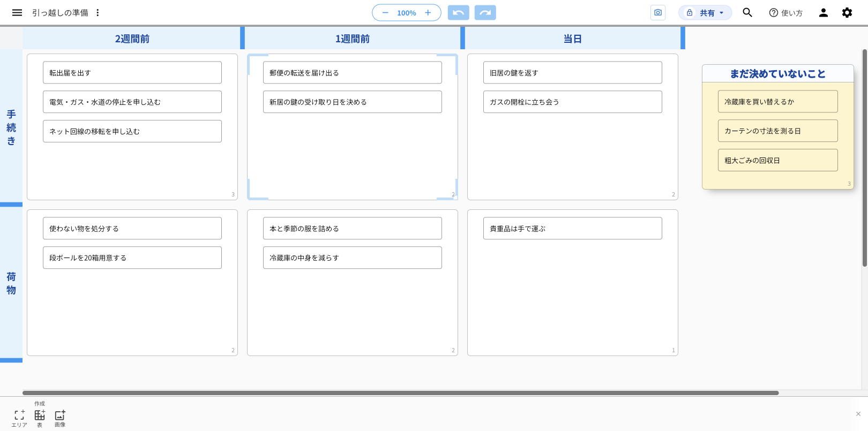Select the 旧居の鍵を返す card
Screen dimensions: 868x431
pos(573,72)
